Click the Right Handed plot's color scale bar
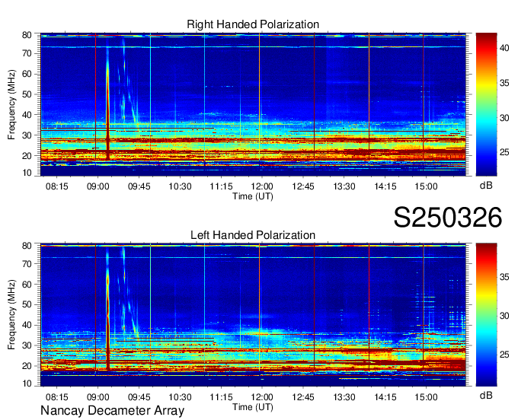 (486, 104)
